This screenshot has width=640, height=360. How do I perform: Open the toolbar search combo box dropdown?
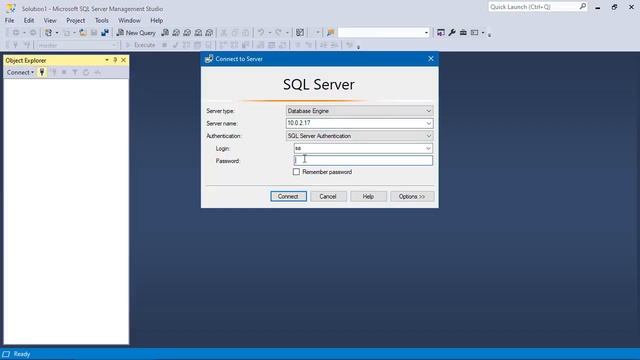[x=426, y=33]
